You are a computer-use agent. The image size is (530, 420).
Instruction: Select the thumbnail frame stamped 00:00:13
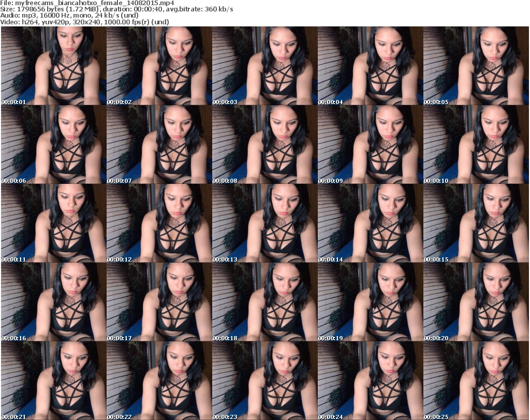point(264,224)
